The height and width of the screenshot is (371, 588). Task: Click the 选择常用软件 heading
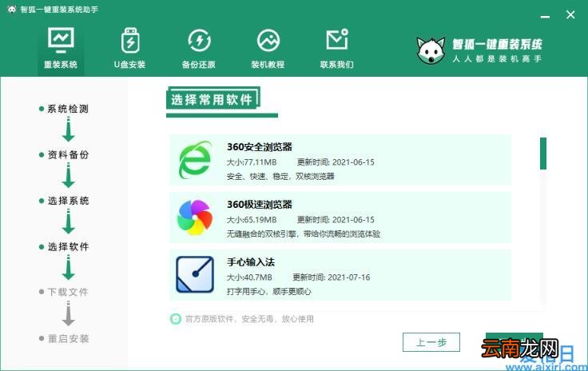(x=212, y=100)
